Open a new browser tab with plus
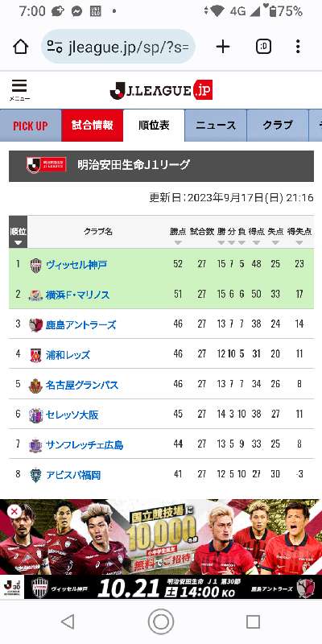The width and height of the screenshot is (322, 644). (x=223, y=47)
